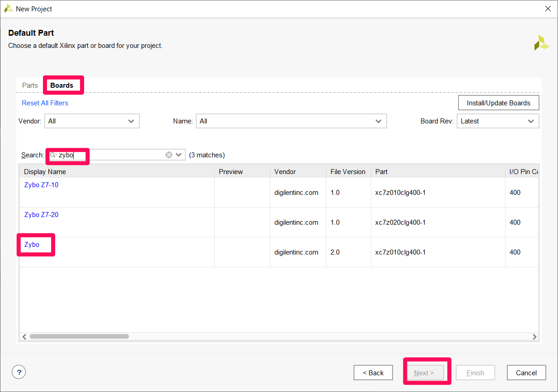Click the horizontal scrollbar thumb of the table
558x392 pixels.
(x=79, y=336)
